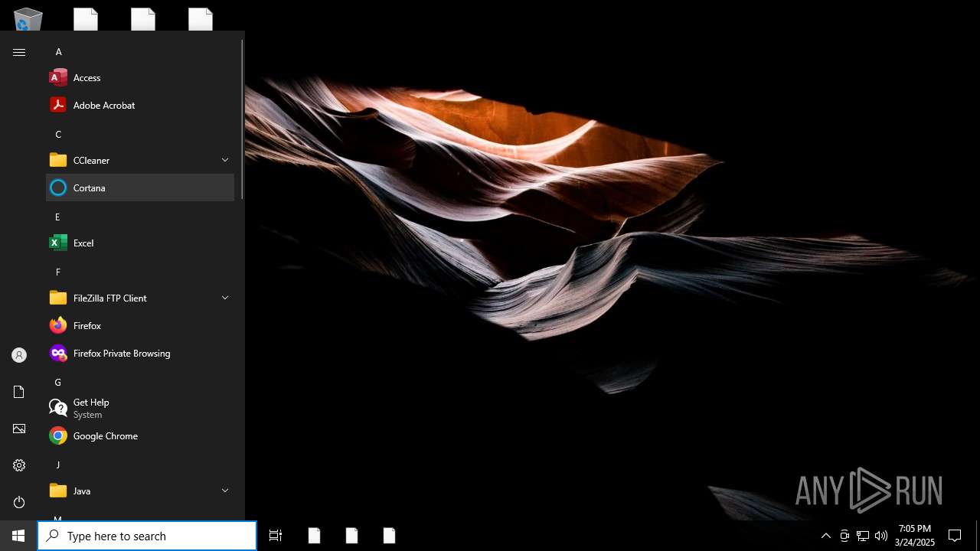Open the Java folder entry
The image size is (980, 551).
pos(140,491)
